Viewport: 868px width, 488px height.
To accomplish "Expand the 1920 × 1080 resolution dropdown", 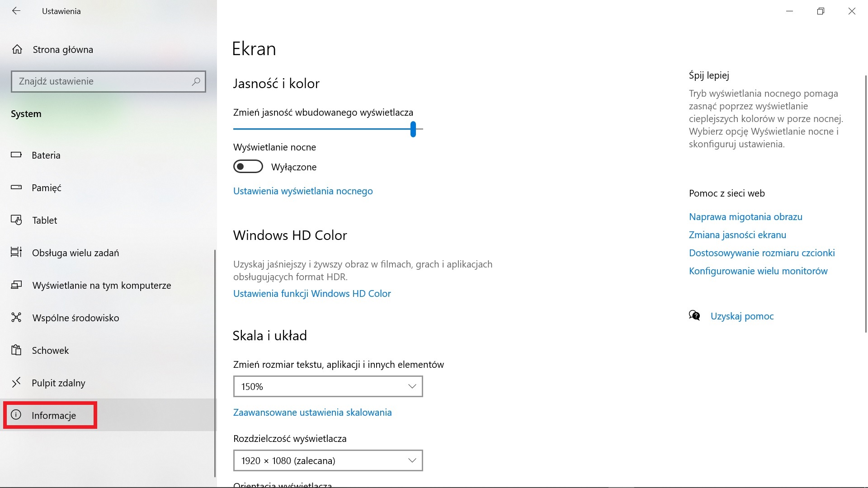I will [x=328, y=460].
